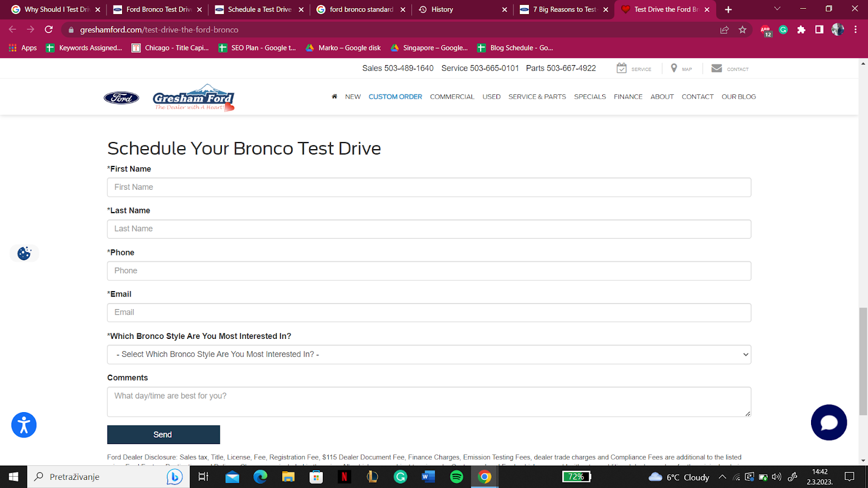Open the FINANCE navigation menu
Screen dimensions: 868x488
[x=628, y=97]
